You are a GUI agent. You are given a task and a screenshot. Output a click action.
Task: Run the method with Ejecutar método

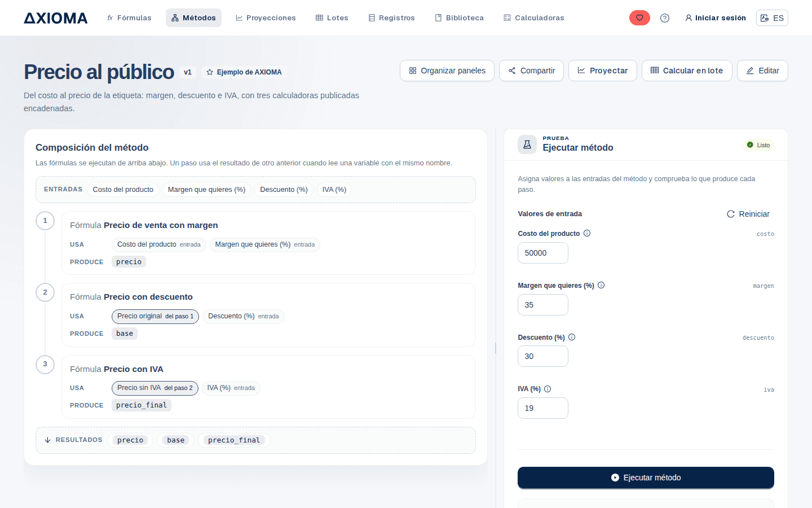click(646, 478)
